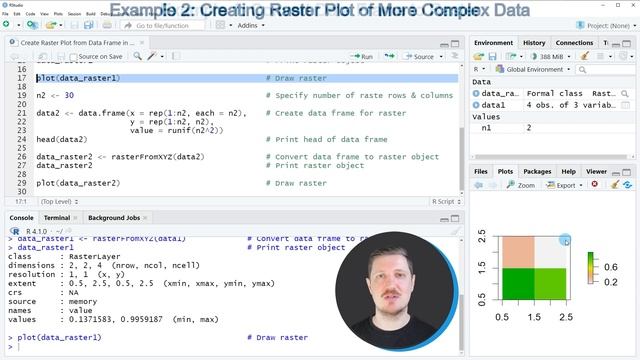Click the New File plus icon
Screen dimensions: 640x360
click(6, 25)
